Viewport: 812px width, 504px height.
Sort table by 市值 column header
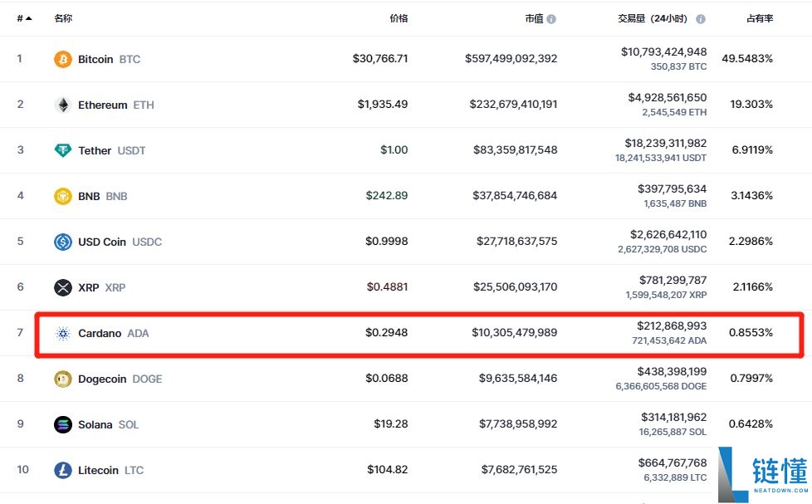tap(534, 18)
